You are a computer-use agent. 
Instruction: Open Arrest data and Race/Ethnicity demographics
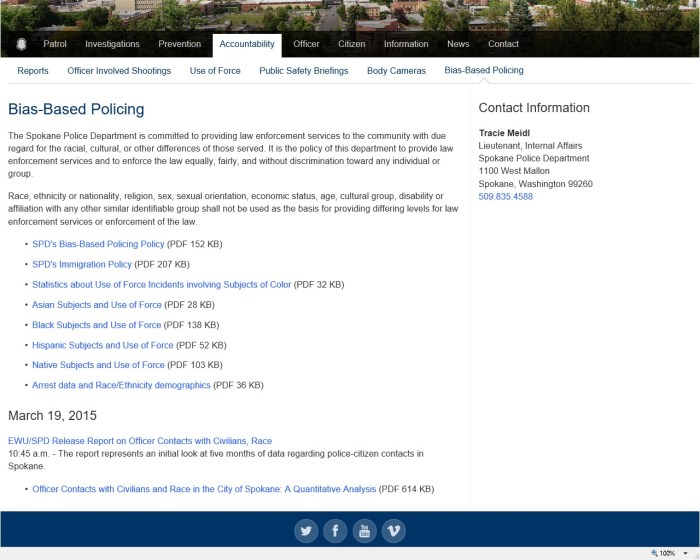pos(121,385)
